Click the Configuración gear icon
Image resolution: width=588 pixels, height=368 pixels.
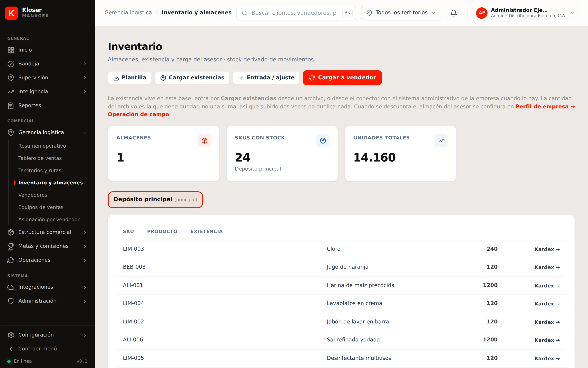click(11, 335)
